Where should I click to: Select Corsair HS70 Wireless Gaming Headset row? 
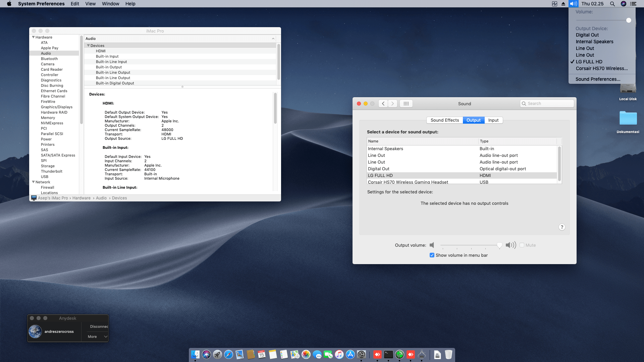pyautogui.click(x=462, y=182)
